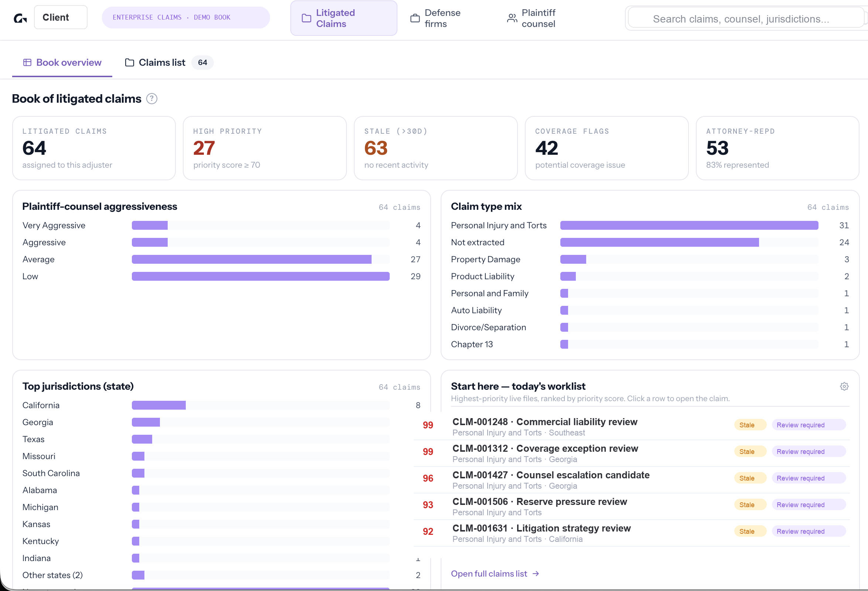Open claim CLM-001427 Counsel escalation candidate
Screen dimensions: 868x591
point(632,480)
